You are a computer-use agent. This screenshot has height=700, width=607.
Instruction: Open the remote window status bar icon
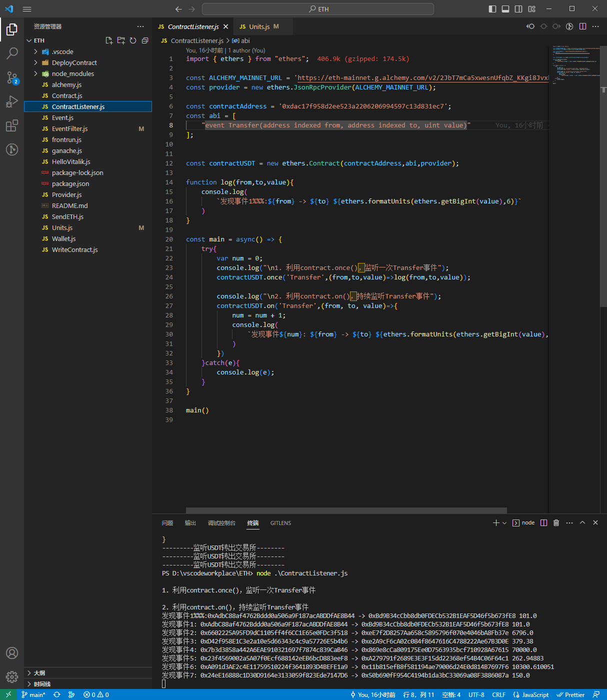click(x=8, y=694)
